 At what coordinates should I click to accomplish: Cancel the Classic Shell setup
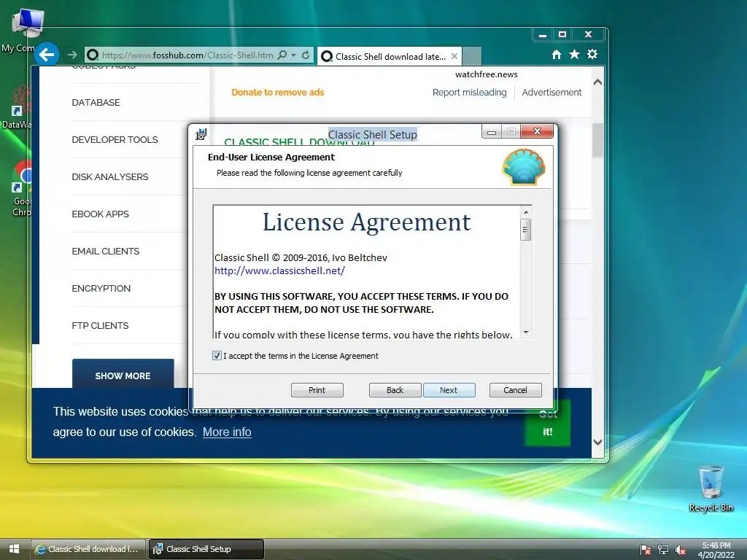tap(516, 390)
